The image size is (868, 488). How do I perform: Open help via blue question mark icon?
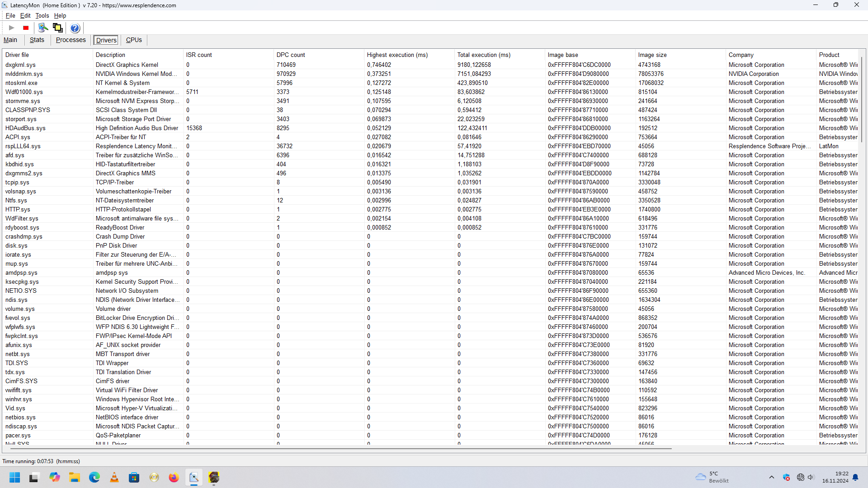click(x=75, y=28)
